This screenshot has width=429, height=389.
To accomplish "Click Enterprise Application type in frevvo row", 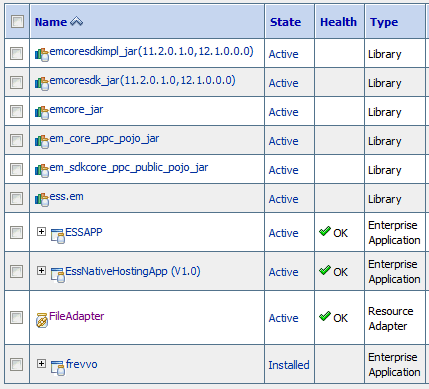I will pos(394,364).
